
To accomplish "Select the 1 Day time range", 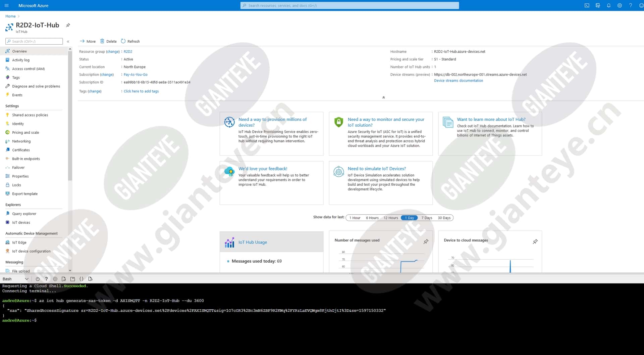I will tap(409, 218).
